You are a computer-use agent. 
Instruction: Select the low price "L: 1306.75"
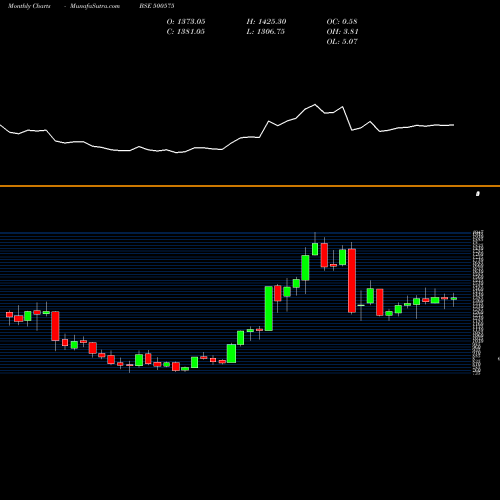tap(266, 32)
